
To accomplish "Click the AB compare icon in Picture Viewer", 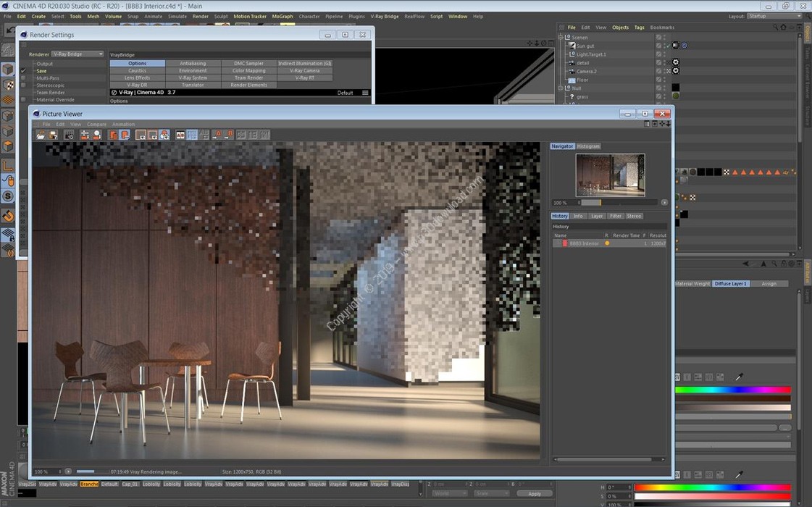I will tap(180, 135).
